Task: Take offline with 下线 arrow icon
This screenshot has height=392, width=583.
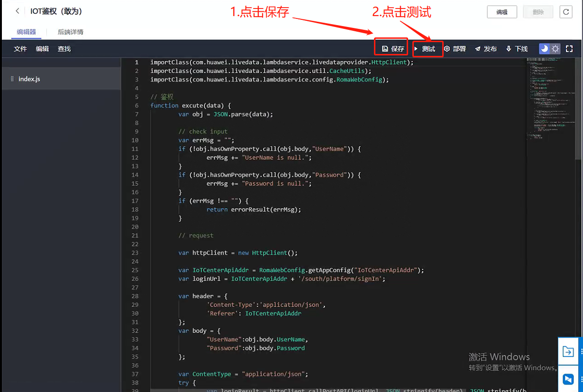Action: [517, 49]
